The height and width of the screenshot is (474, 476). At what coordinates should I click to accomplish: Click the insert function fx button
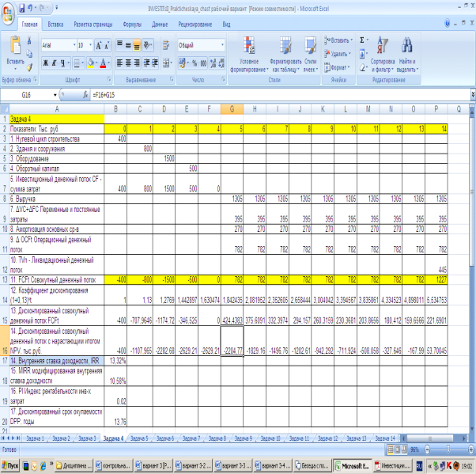click(x=84, y=94)
